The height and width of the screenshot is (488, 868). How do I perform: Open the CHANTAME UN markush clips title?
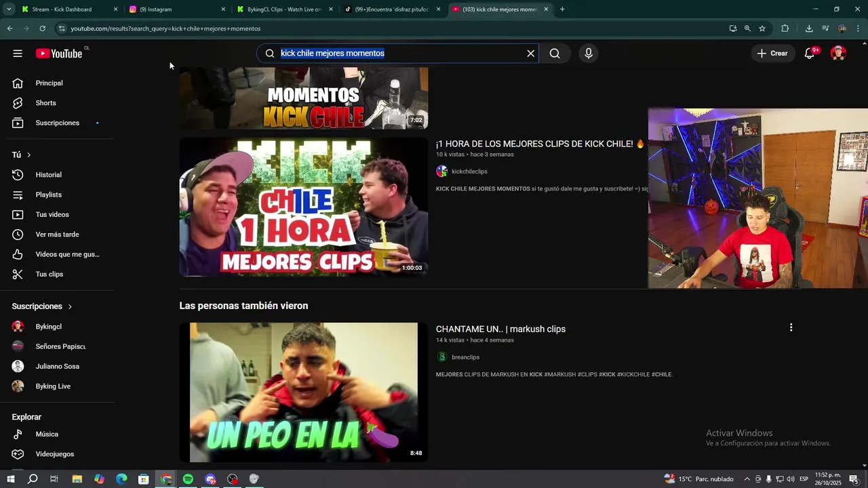point(500,329)
